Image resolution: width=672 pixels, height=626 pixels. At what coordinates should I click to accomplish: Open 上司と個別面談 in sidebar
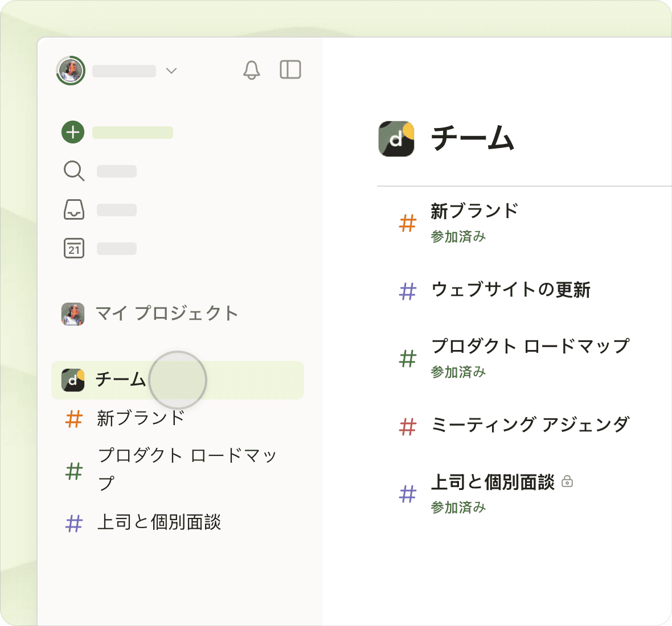[159, 522]
